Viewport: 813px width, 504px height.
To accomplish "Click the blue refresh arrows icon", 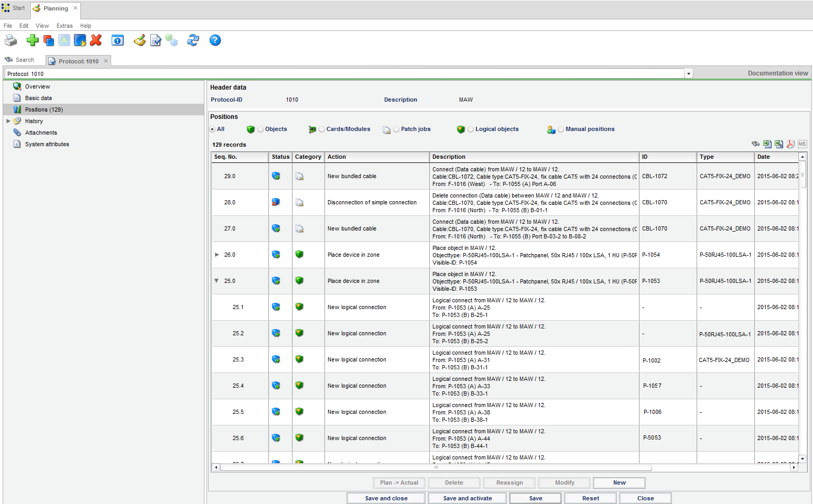I will tap(193, 40).
